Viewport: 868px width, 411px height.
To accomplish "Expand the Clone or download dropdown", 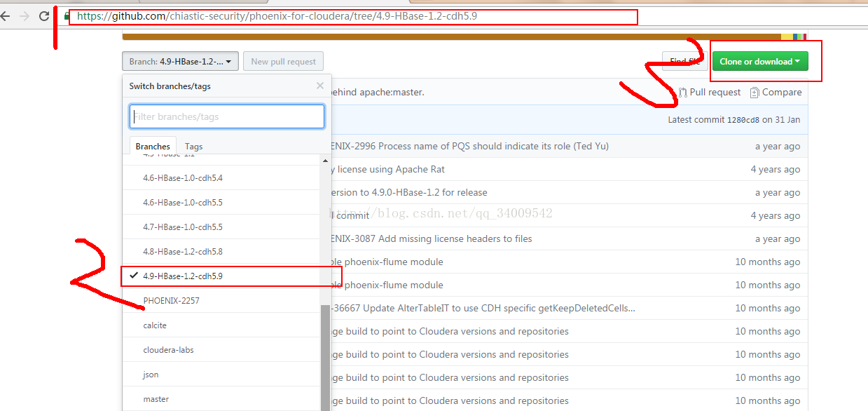I will pos(760,61).
